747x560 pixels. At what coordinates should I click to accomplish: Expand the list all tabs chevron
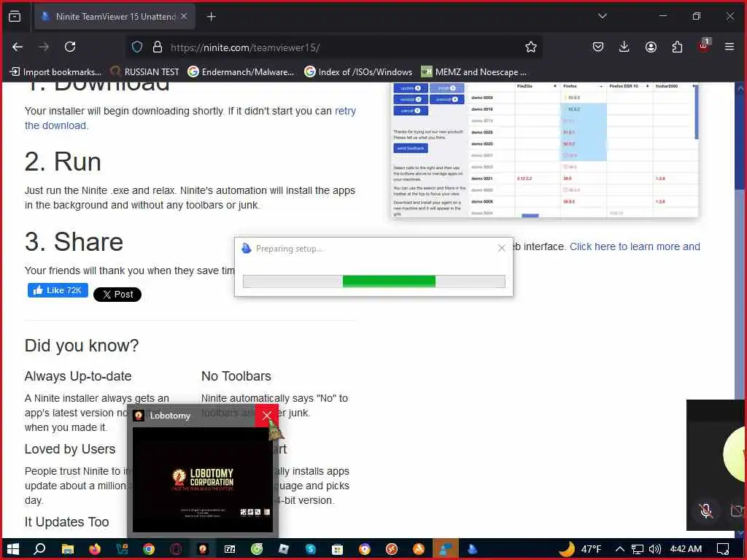pos(602,16)
